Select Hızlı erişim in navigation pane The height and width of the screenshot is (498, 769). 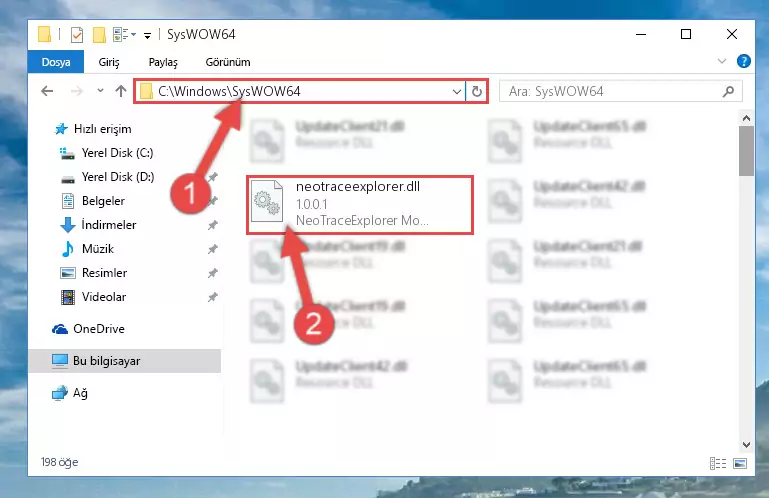[102, 129]
